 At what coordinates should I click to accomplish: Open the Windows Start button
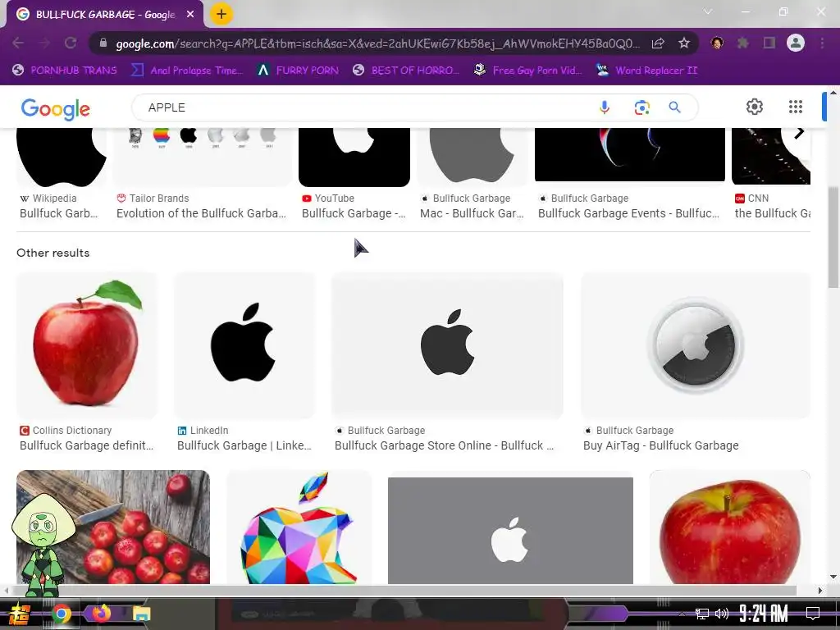pos(21,614)
